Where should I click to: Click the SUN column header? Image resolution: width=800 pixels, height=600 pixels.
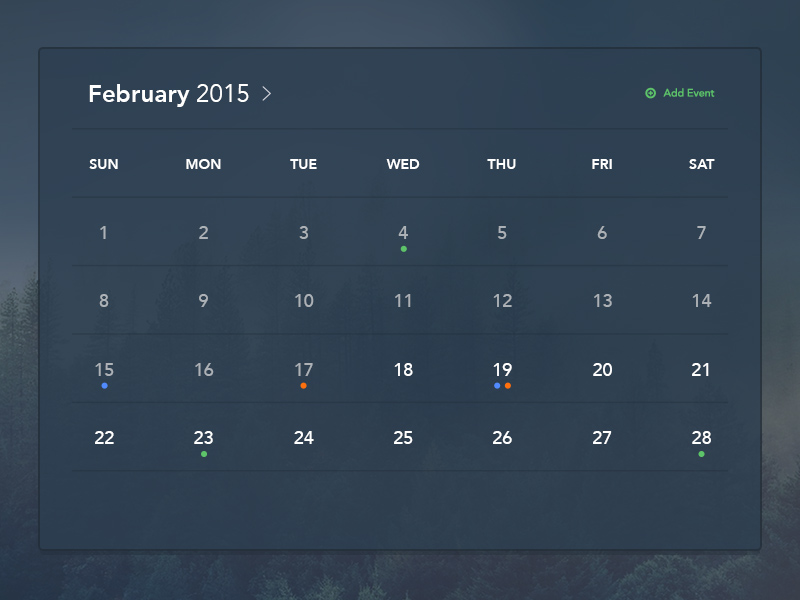point(103,164)
